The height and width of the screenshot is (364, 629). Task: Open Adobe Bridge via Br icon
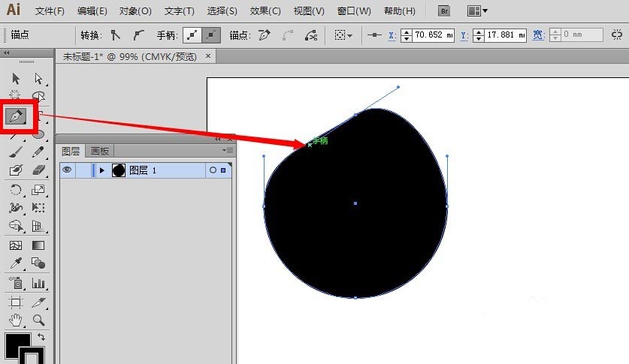point(444,11)
